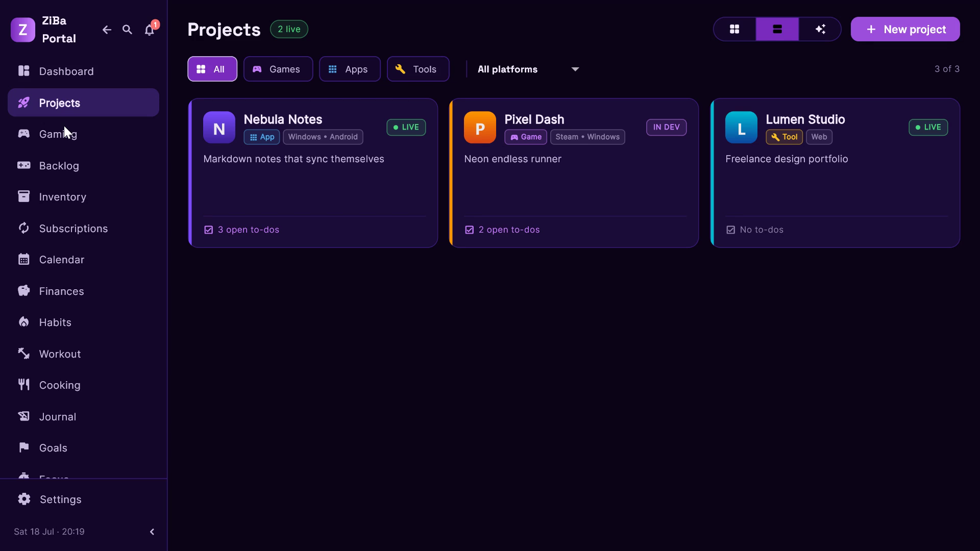The image size is (980, 551).
Task: Click Markdown notes that sync themselves description
Action: 293,159
